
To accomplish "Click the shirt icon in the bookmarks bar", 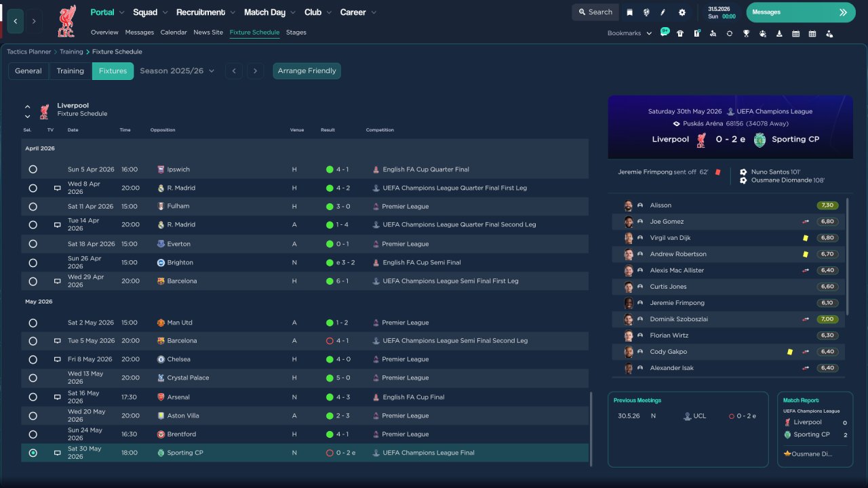I will tap(680, 33).
